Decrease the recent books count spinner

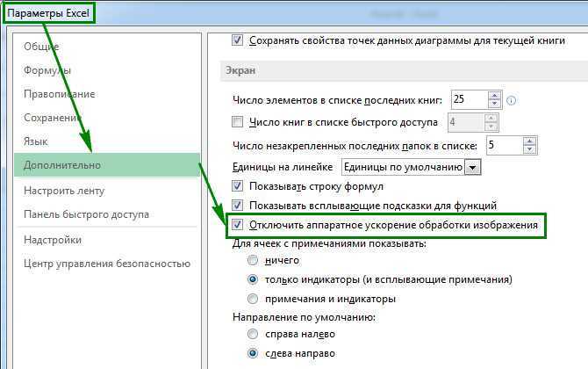pyautogui.click(x=495, y=104)
